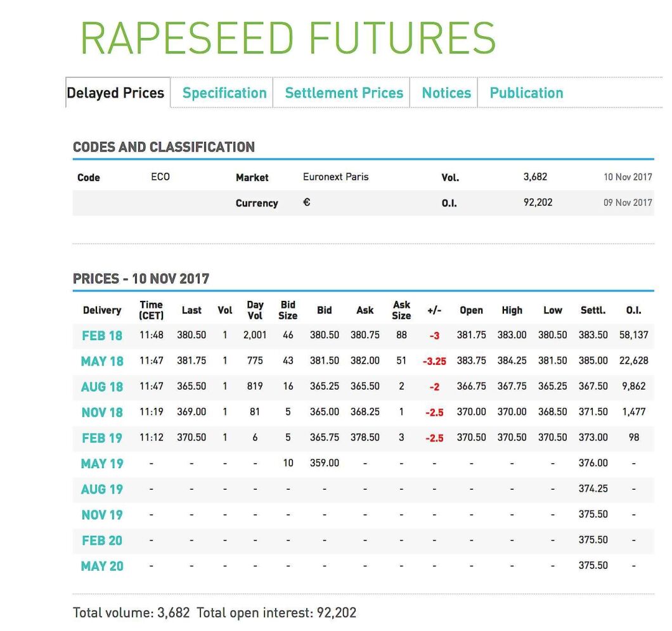Viewport: 672px width, 631px height.
Task: Click the Delayed Prices tab
Action: coord(115,93)
